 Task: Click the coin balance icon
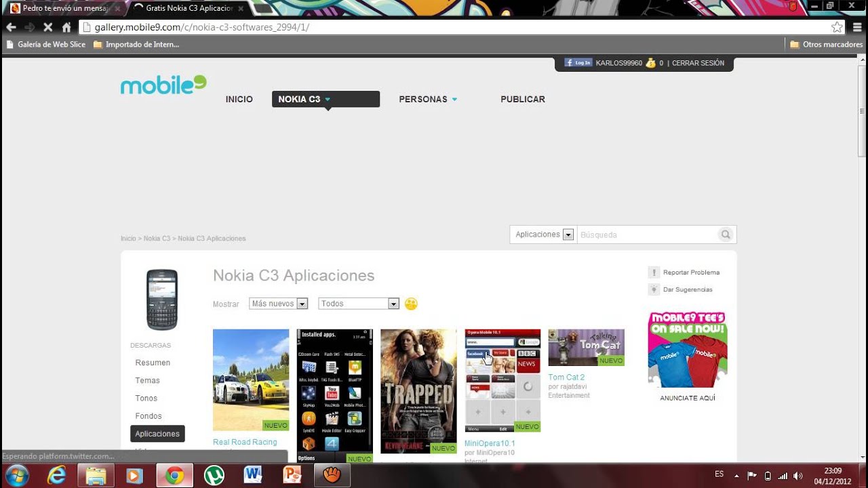[651, 63]
